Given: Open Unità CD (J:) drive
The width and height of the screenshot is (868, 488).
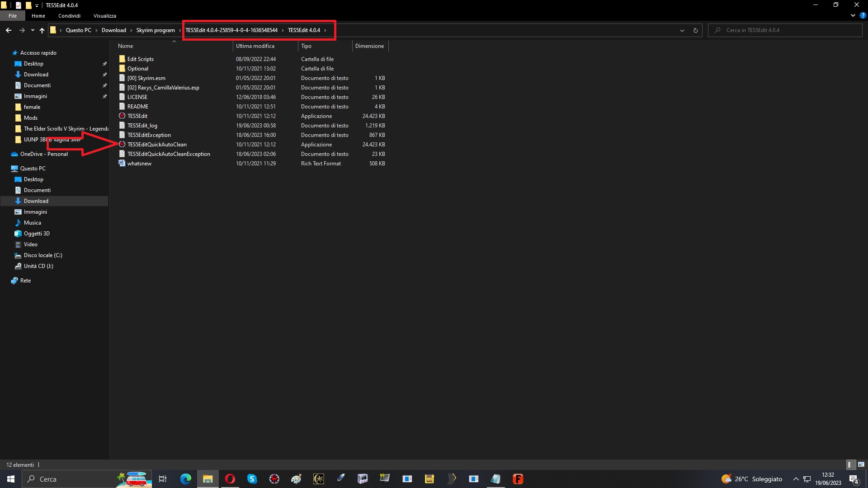Looking at the screenshot, I should [38, 266].
